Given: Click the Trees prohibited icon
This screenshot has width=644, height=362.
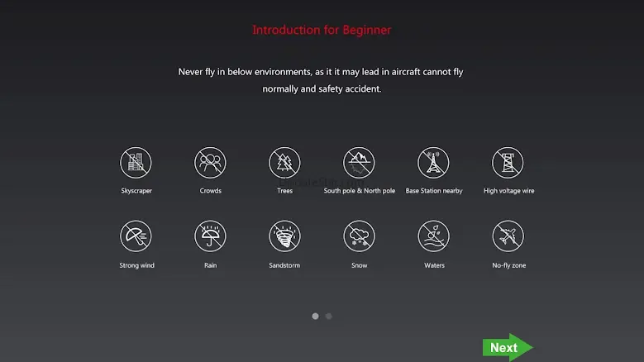Looking at the screenshot, I should [284, 163].
